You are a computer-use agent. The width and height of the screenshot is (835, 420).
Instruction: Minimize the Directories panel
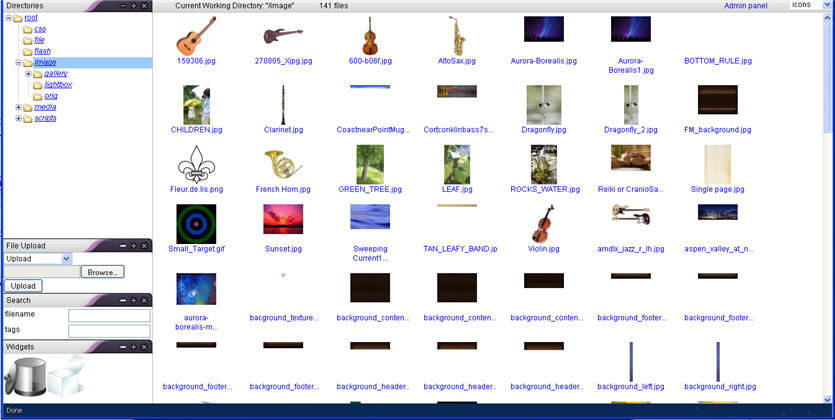(x=122, y=6)
